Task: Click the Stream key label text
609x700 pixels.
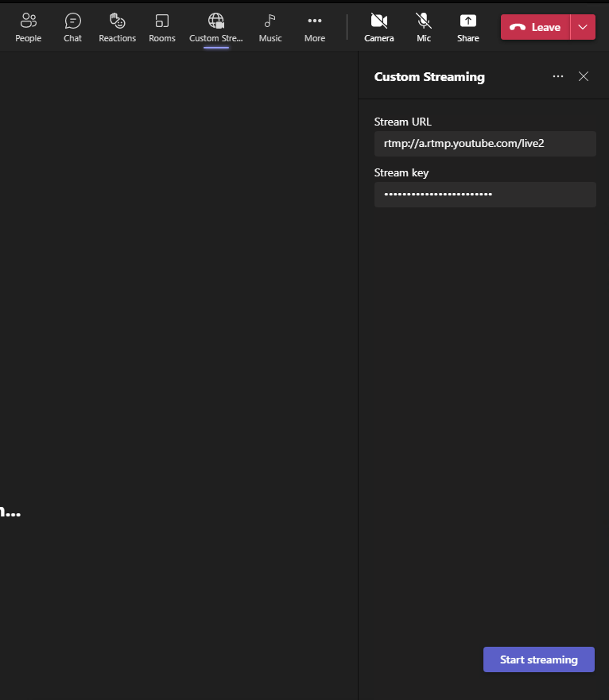Action: coord(401,172)
